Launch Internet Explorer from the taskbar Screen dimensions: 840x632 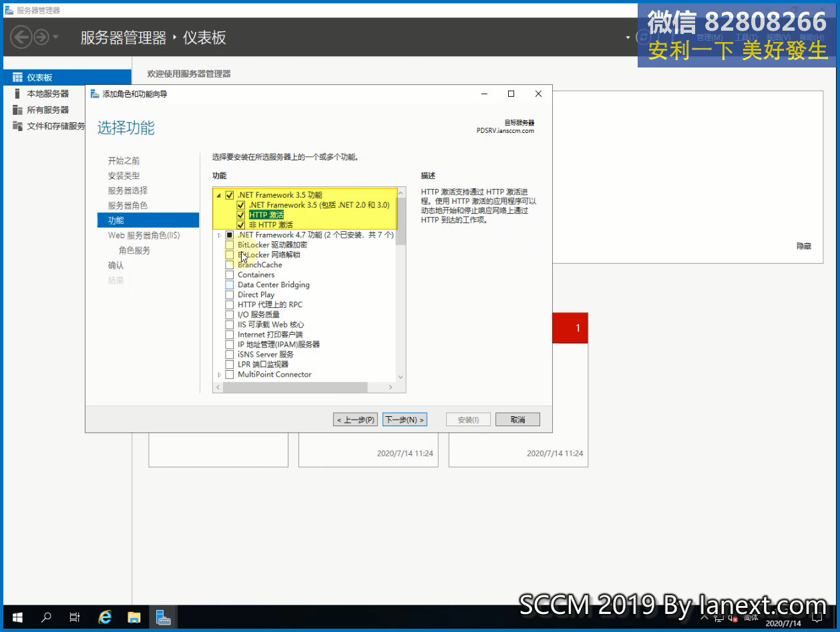coord(105,617)
